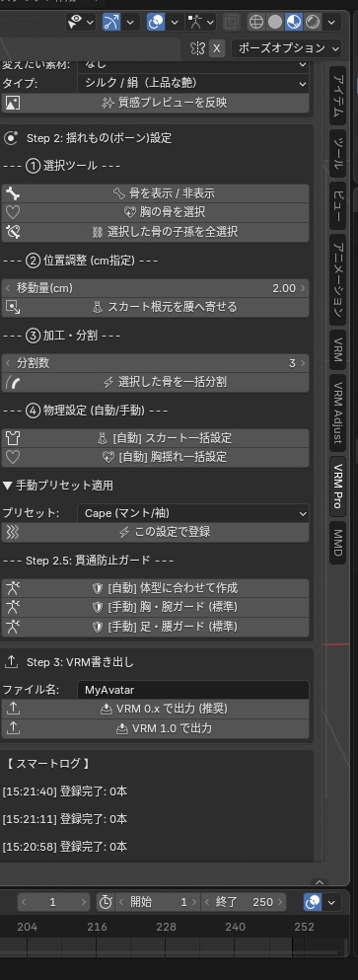The width and height of the screenshot is (358, 980).
Task: Click Step 2 bone physics header icon
Action: [x=11, y=138]
